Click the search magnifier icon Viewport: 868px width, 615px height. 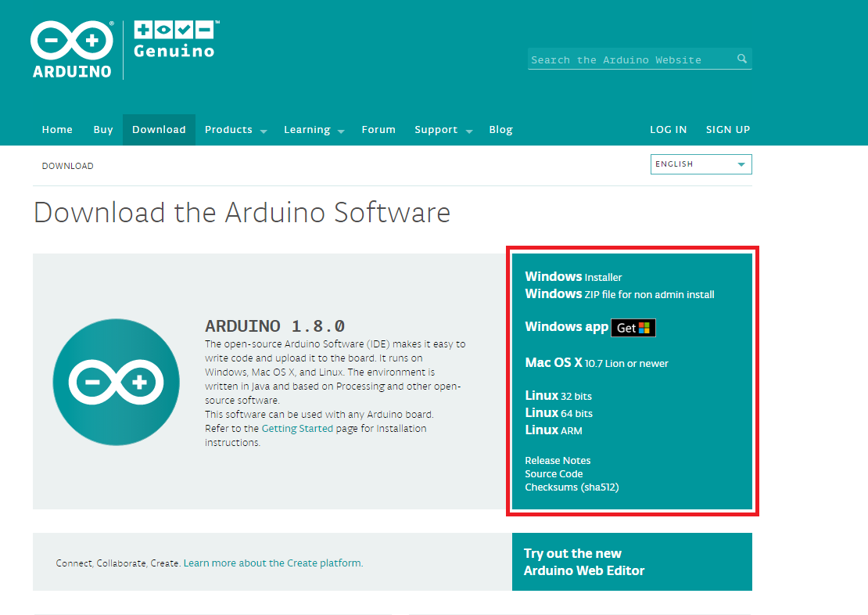point(742,59)
